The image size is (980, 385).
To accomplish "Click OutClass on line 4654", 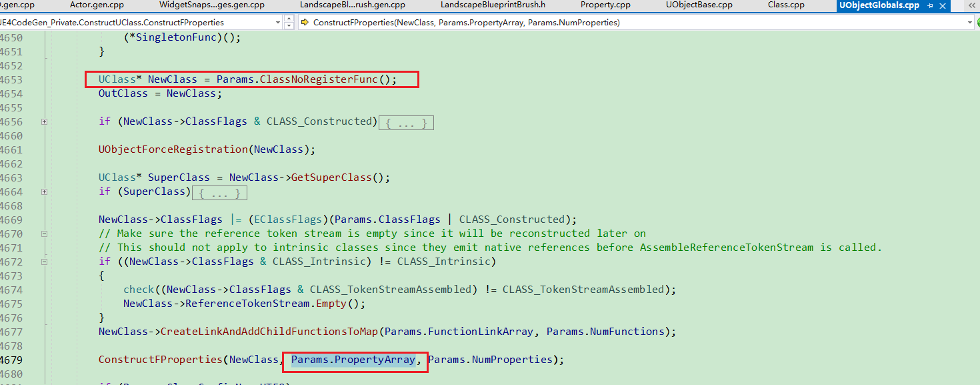I will 123,93.
